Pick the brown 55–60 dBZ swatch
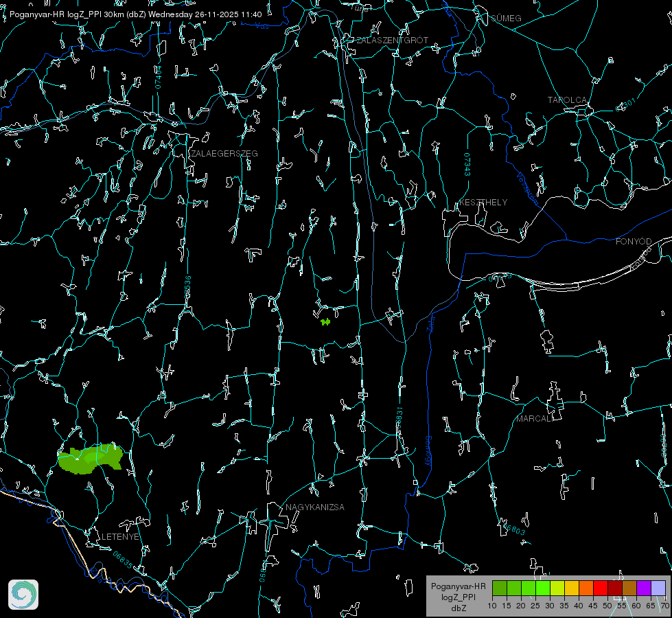 (629, 588)
